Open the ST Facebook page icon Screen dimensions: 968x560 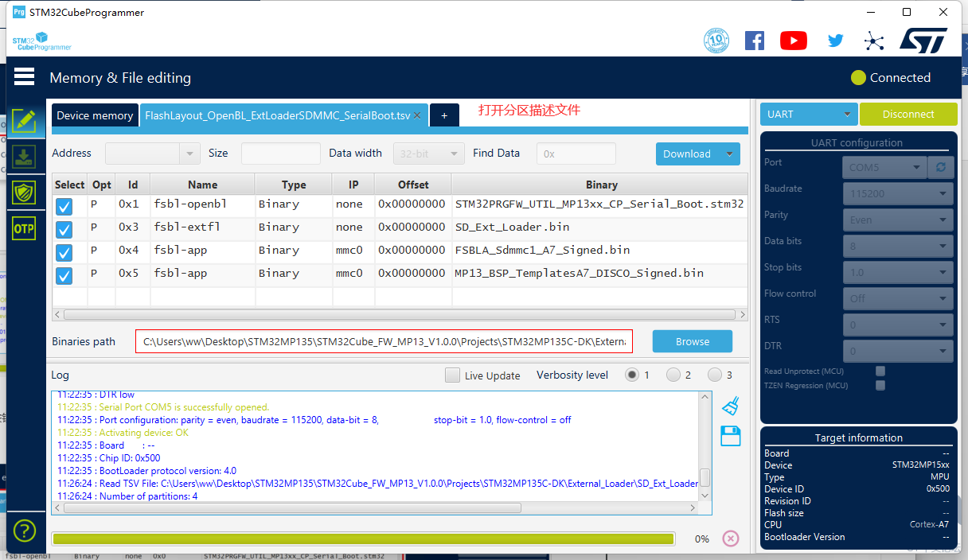[x=755, y=41]
